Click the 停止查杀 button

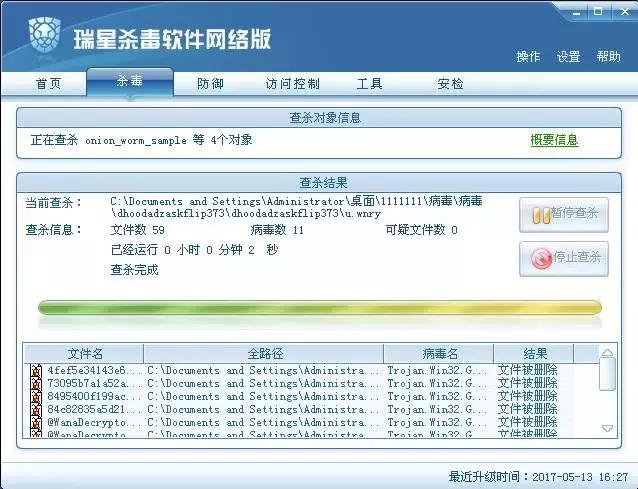coord(564,259)
